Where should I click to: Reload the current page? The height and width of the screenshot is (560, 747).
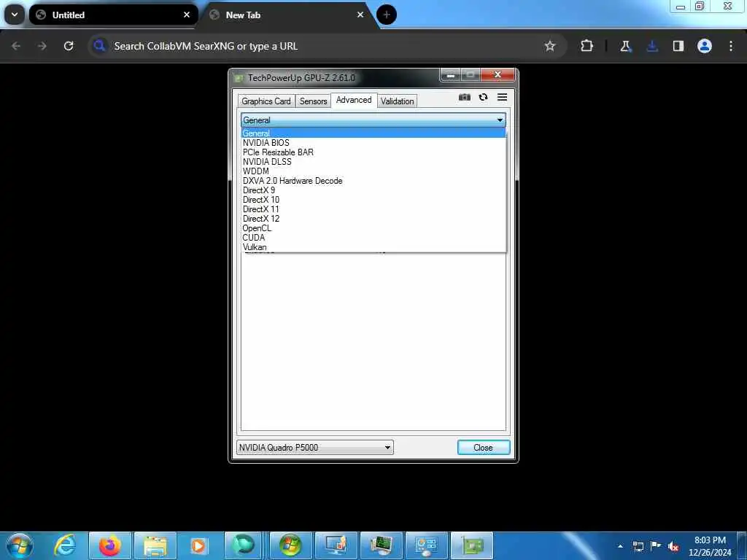[69, 46]
